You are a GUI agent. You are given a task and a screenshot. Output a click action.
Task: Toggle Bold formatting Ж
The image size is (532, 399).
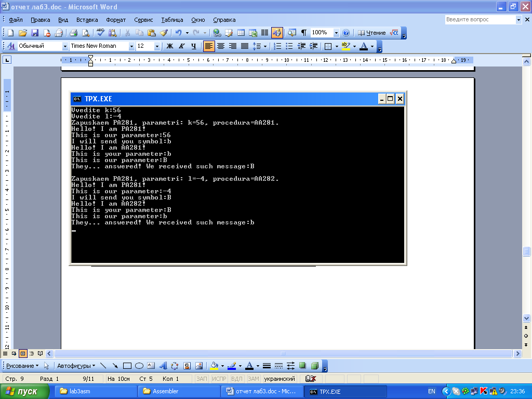point(170,46)
